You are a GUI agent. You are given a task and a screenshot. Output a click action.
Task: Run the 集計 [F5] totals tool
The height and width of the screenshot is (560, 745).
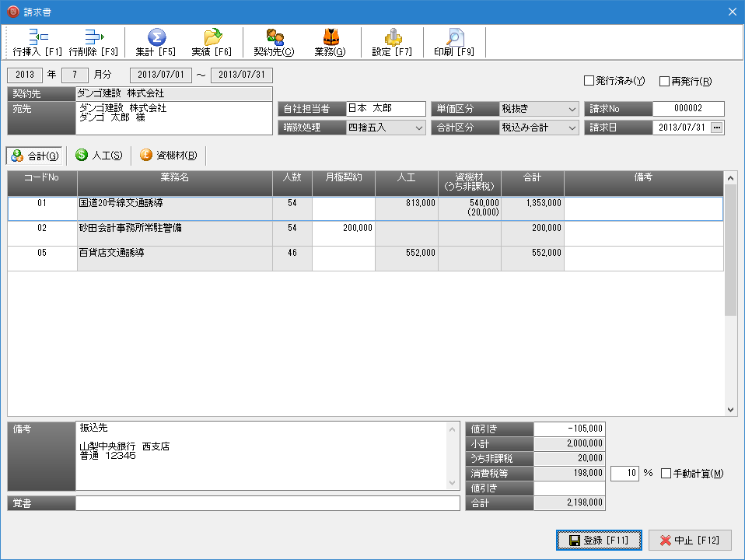pyautogui.click(x=156, y=37)
